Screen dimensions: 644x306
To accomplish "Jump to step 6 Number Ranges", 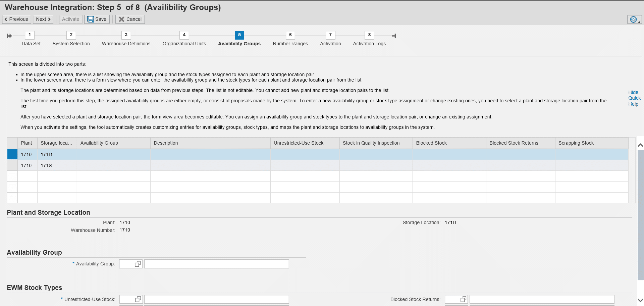I will [290, 35].
